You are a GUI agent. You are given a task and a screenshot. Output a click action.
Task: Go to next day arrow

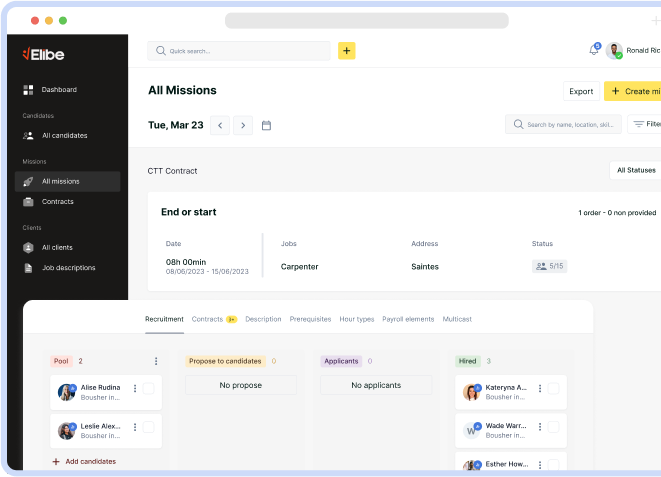pyautogui.click(x=242, y=125)
